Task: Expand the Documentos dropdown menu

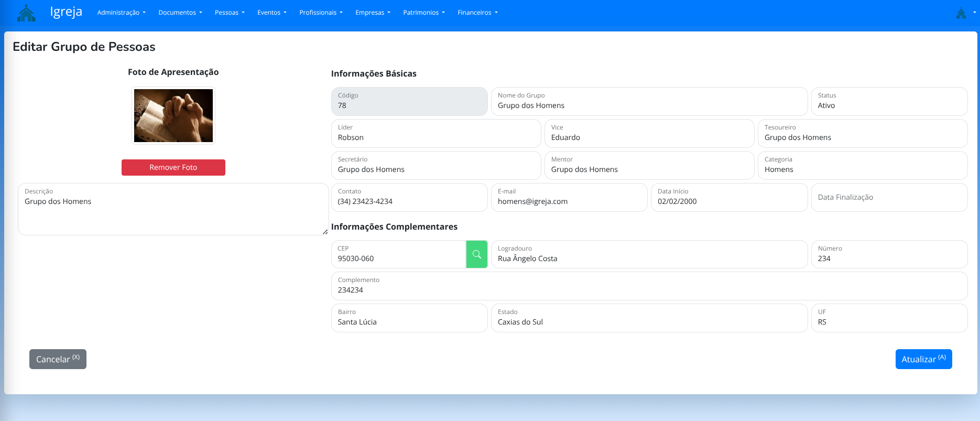Action: 180,13
